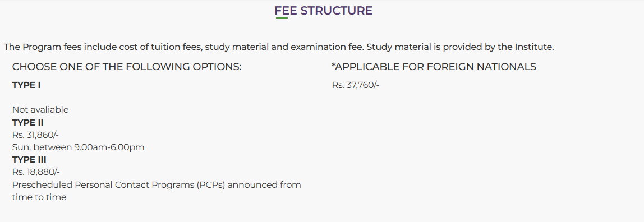Click the Prescheduled Personal Contact Programs line
Image resolution: width=644 pixels, height=222 pixels.
pos(157,184)
